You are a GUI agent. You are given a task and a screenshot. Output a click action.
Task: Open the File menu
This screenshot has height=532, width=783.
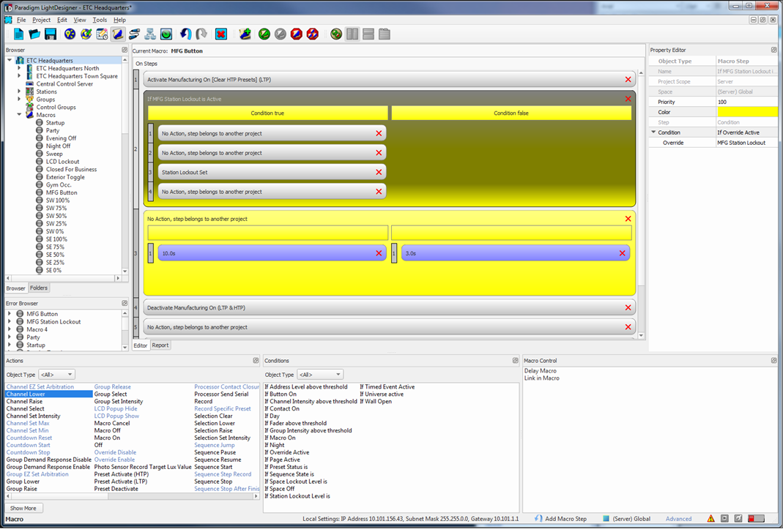[21, 20]
